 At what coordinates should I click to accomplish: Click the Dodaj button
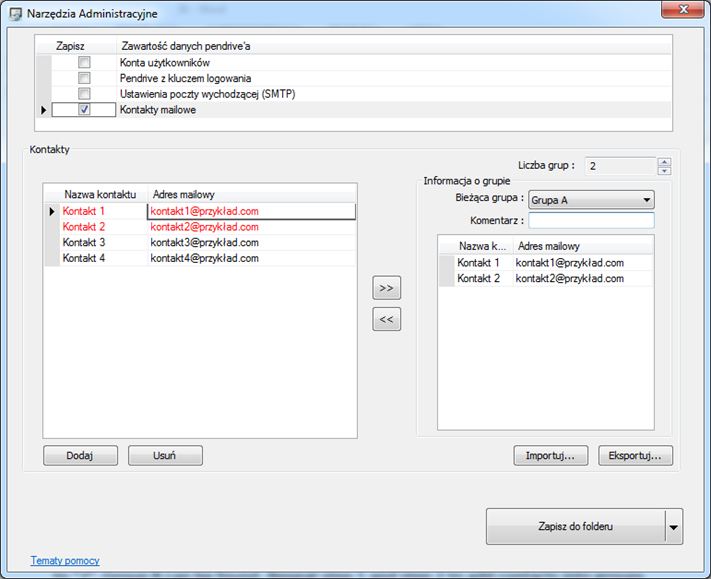click(x=80, y=456)
